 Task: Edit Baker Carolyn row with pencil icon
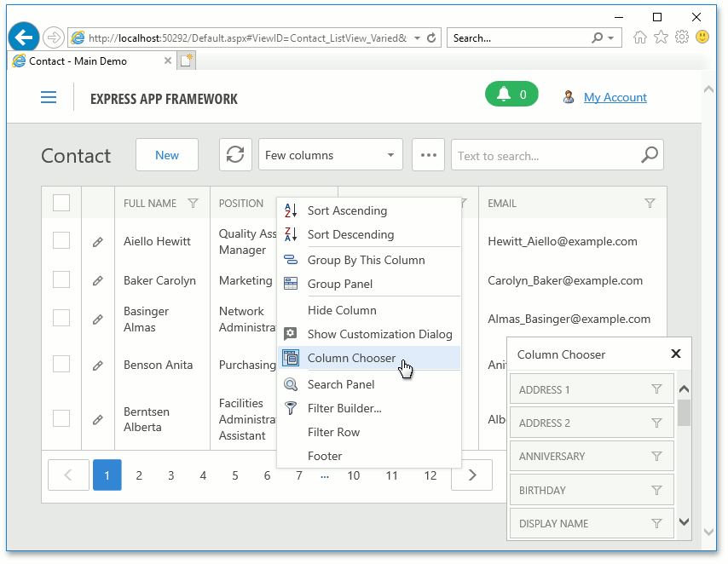[x=97, y=281]
